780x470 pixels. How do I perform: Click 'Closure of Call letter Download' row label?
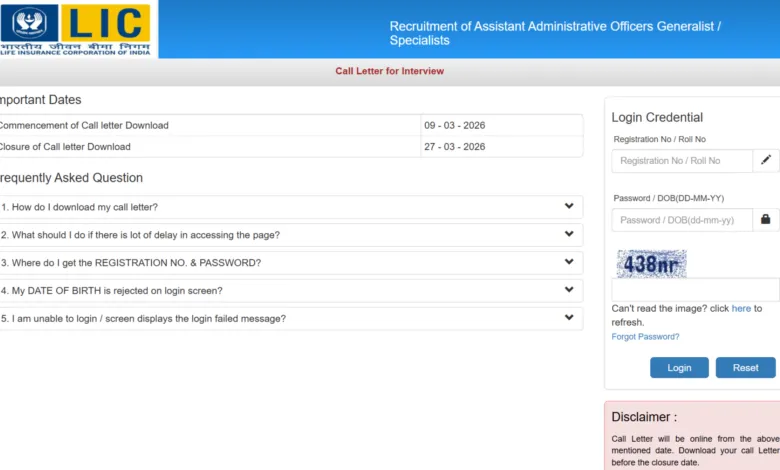pos(65,147)
